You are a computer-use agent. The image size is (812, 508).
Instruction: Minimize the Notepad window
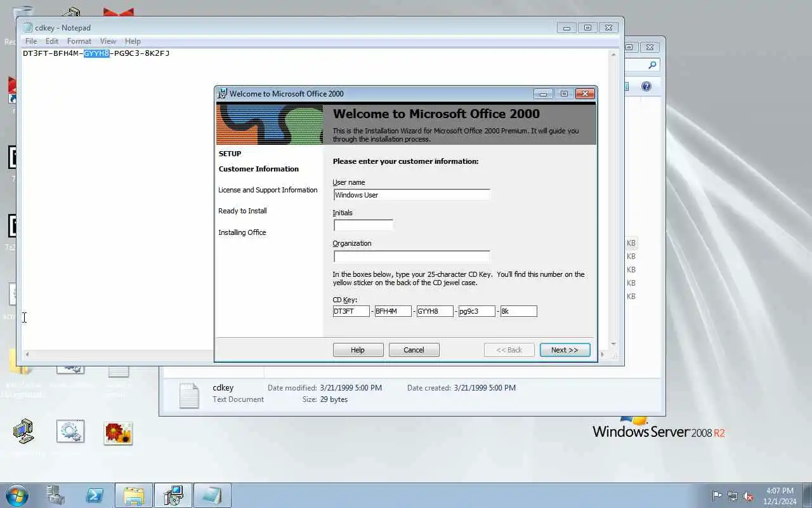[566, 27]
